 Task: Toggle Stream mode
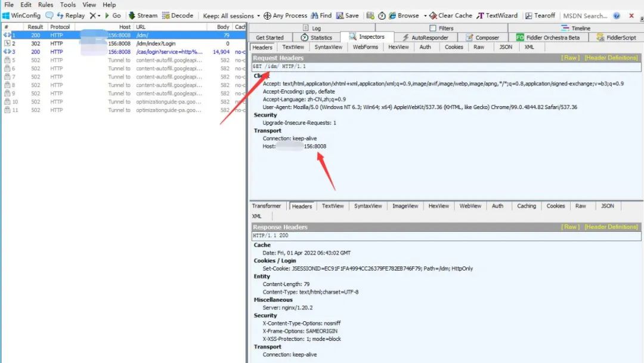coord(143,15)
